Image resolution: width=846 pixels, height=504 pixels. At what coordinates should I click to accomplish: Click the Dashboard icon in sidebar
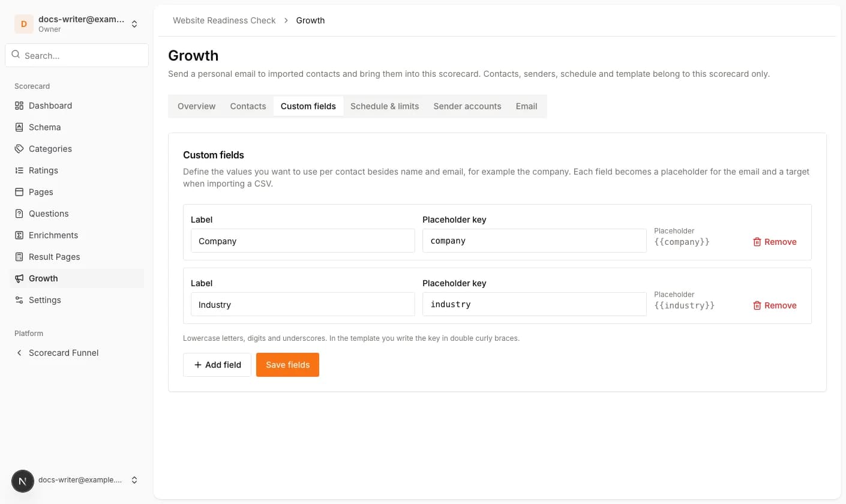pos(19,106)
